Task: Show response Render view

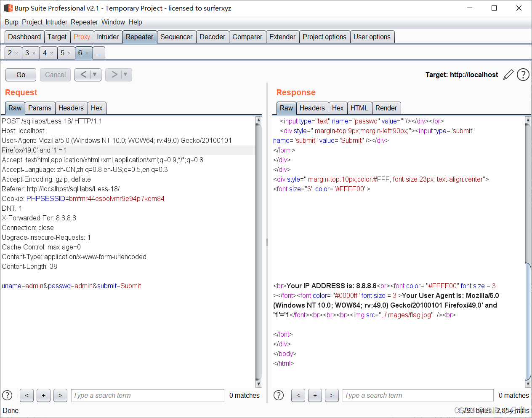Action: pos(386,108)
